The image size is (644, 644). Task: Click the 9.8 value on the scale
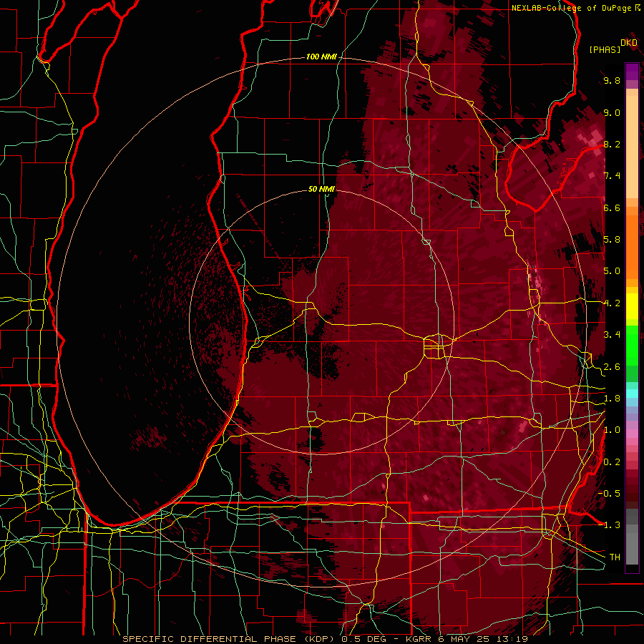click(612, 80)
